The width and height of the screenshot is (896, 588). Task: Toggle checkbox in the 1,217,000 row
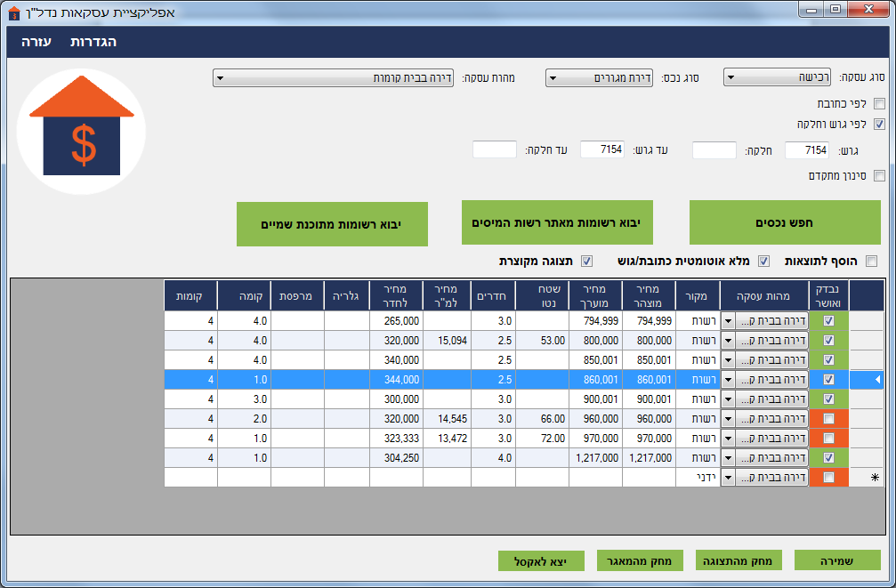click(x=828, y=458)
